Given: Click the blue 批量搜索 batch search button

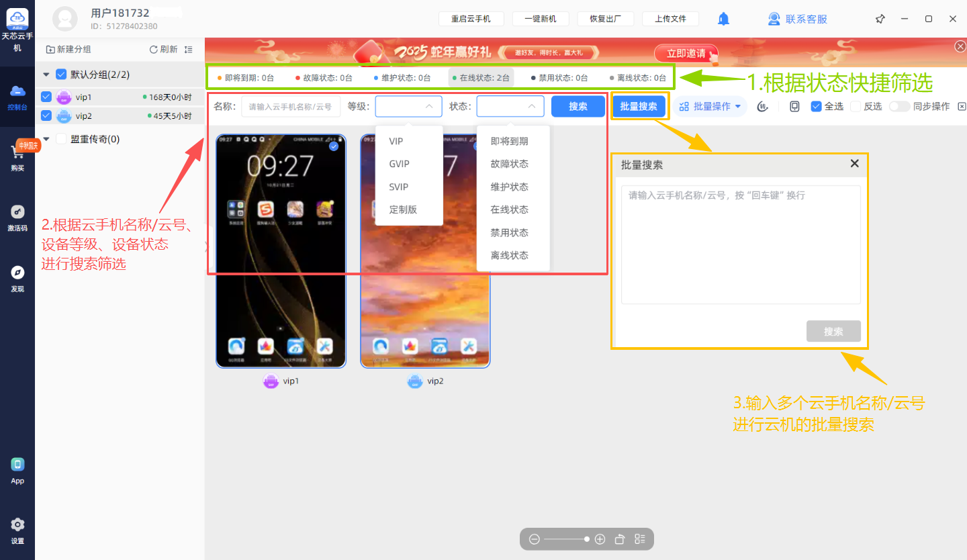Looking at the screenshot, I should click(x=639, y=106).
